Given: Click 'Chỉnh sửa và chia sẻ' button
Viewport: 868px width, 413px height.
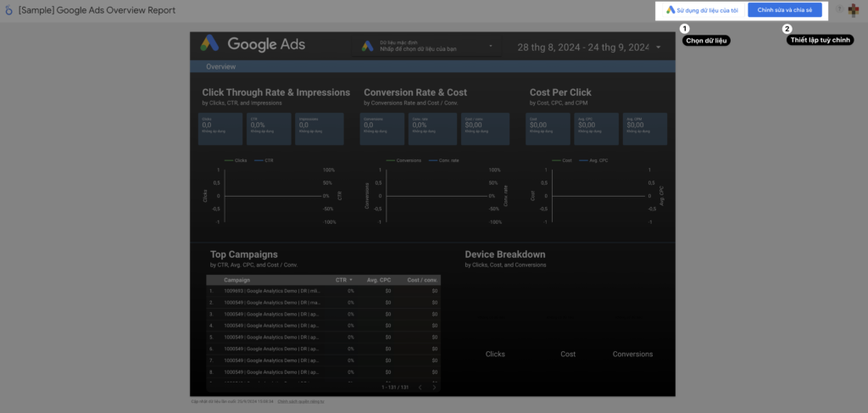Looking at the screenshot, I should tap(784, 10).
